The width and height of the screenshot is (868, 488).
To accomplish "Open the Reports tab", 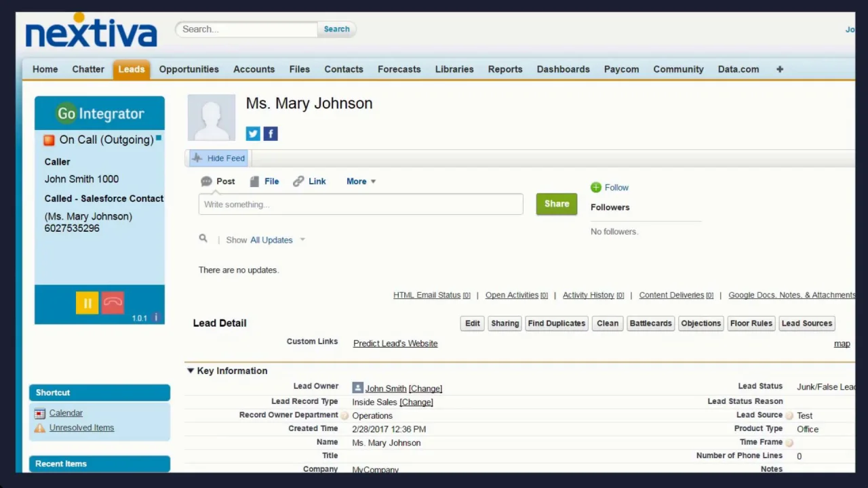I will coord(505,69).
